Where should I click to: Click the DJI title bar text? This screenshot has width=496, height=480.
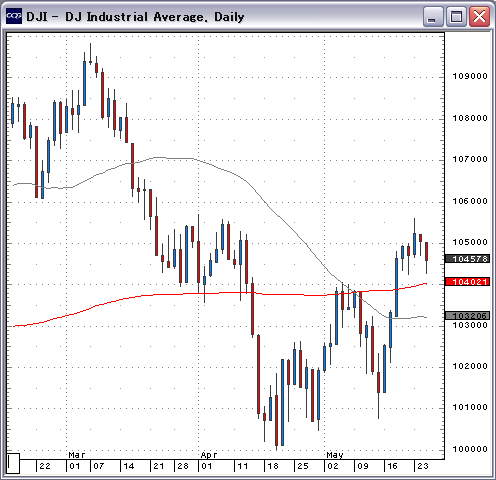pyautogui.click(x=135, y=17)
